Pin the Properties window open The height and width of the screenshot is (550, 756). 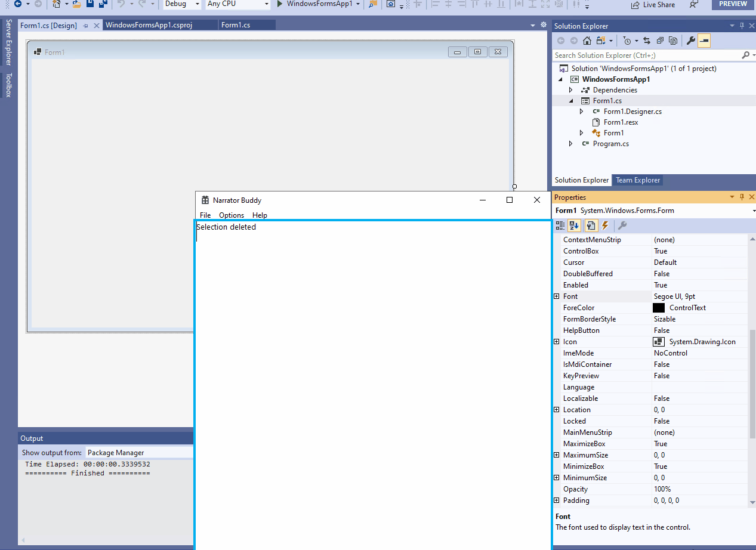741,197
